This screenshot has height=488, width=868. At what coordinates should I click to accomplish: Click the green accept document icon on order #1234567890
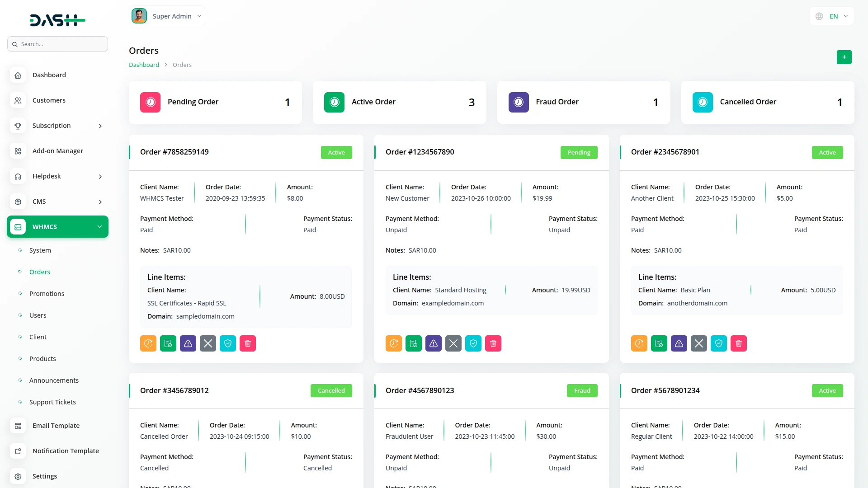point(414,343)
